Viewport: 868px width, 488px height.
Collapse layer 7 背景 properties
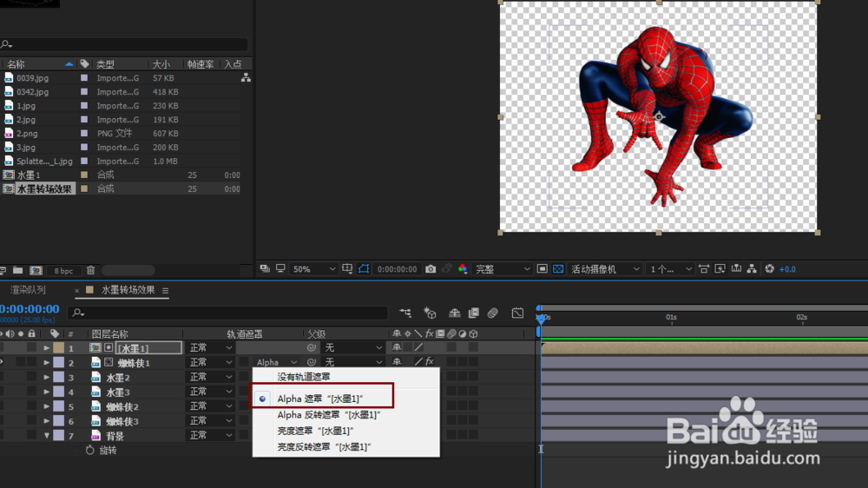(47, 435)
